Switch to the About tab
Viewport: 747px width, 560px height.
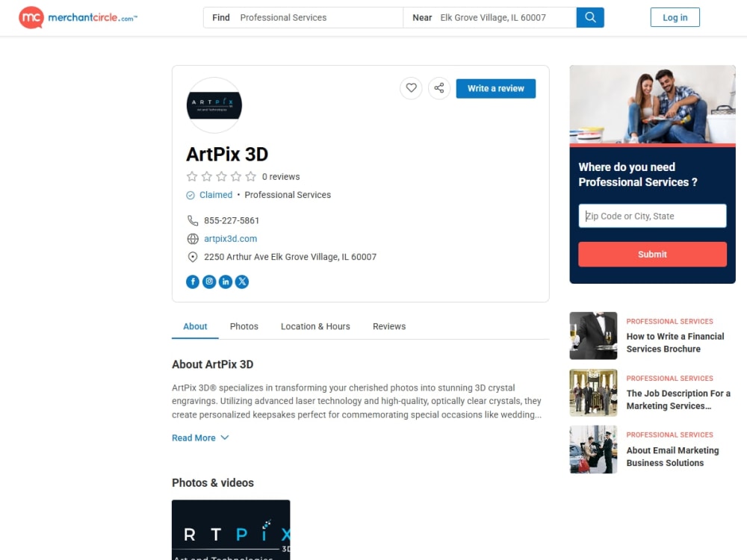pos(195,326)
